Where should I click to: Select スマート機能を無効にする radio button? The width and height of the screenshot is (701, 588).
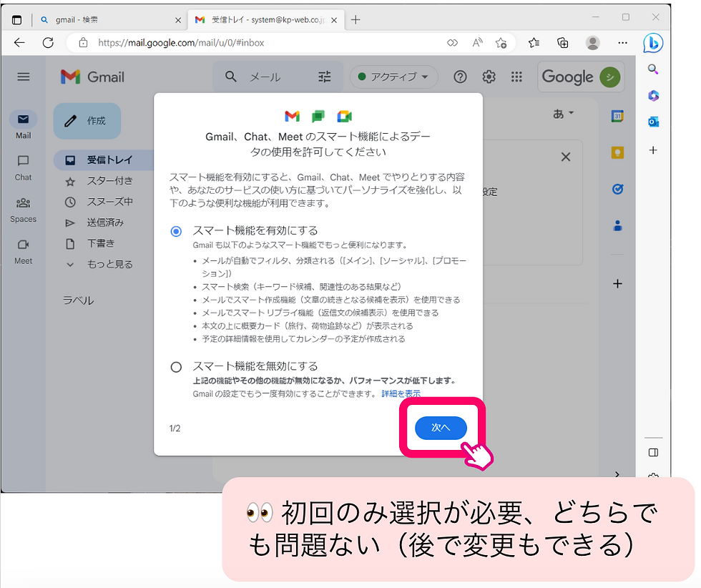(x=176, y=367)
